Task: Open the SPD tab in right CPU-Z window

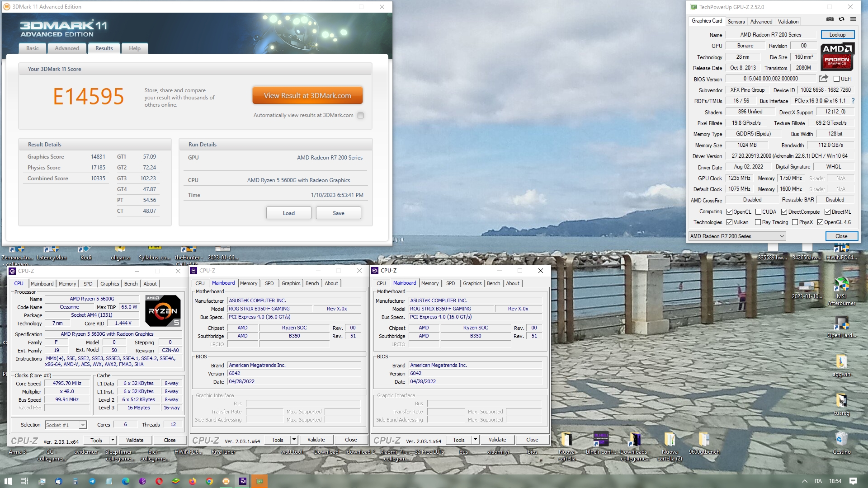Action: tap(450, 283)
